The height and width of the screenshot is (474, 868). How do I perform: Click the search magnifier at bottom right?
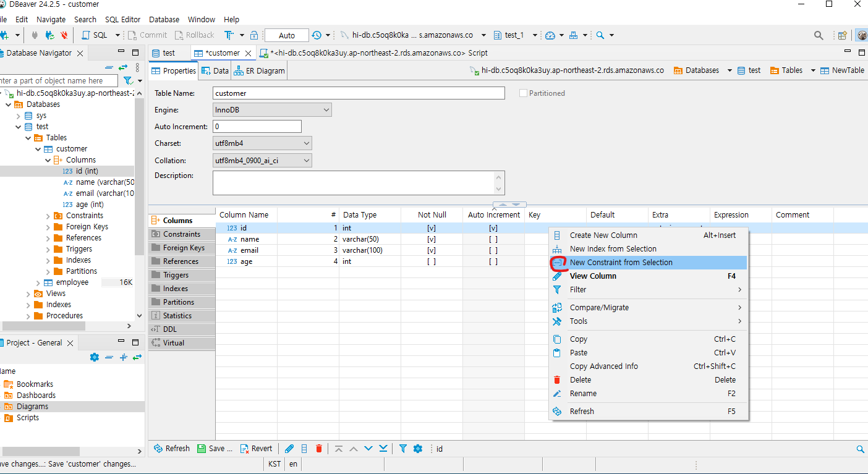(x=860, y=449)
